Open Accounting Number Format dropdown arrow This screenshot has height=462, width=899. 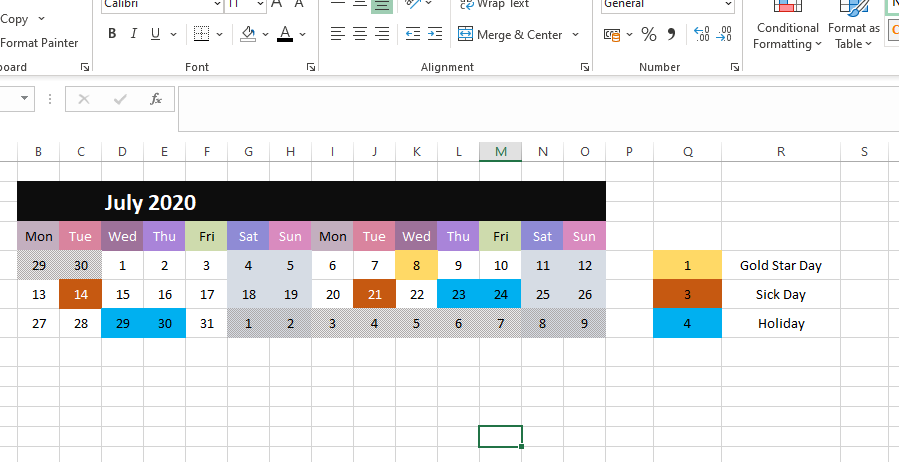coord(629,34)
